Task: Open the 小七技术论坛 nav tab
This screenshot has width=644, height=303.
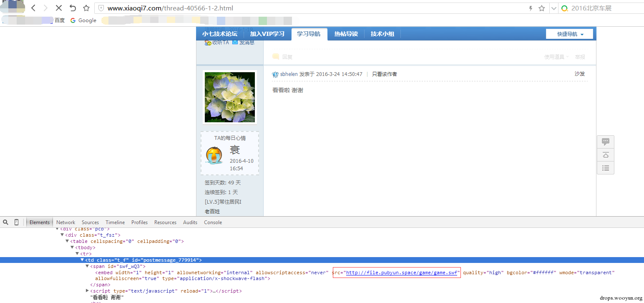Action: 220,34
